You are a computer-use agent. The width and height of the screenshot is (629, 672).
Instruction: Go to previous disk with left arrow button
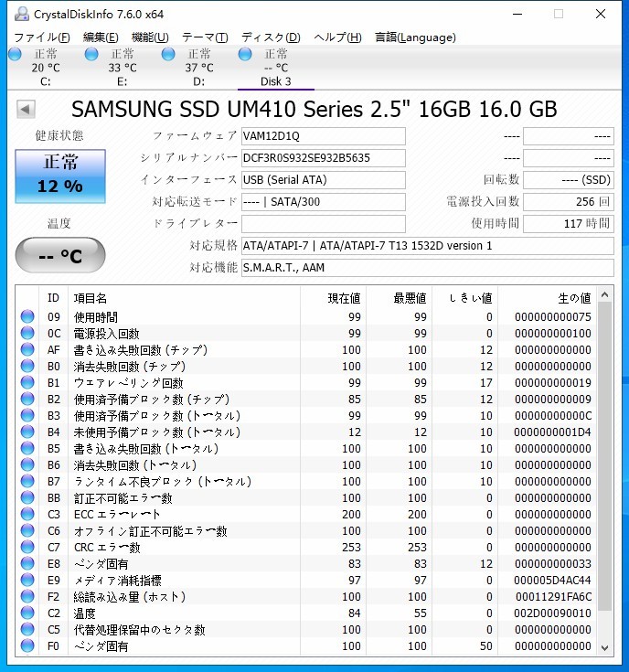click(26, 110)
